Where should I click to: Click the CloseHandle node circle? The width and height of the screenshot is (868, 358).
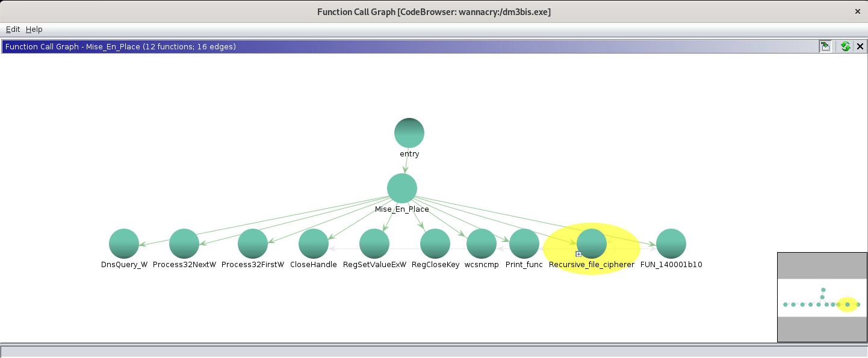(x=314, y=244)
